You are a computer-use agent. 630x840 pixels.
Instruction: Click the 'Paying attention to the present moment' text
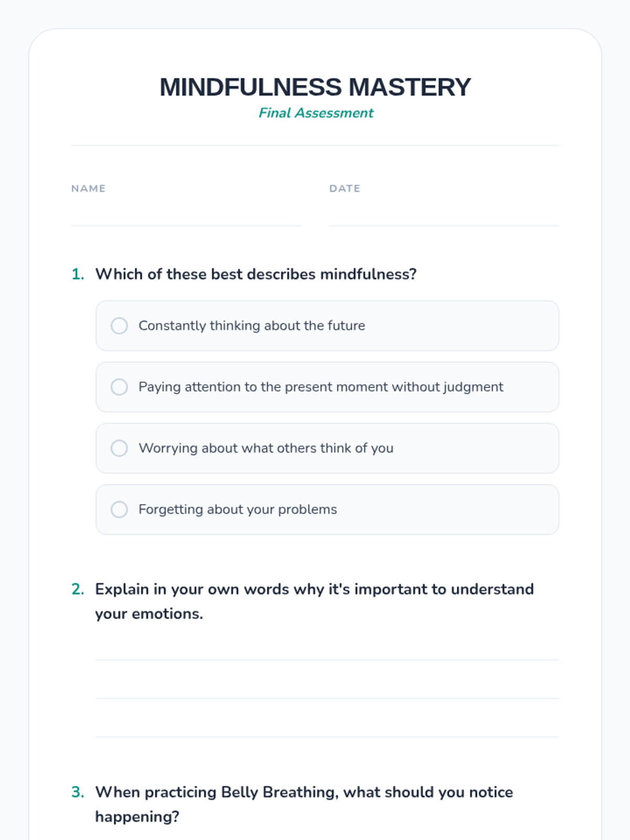coord(321,387)
